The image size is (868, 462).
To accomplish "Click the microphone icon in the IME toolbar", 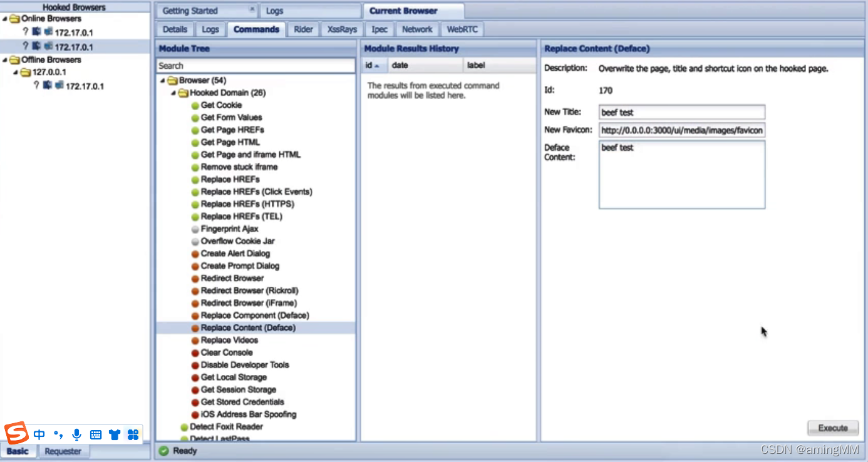I will pyautogui.click(x=76, y=434).
